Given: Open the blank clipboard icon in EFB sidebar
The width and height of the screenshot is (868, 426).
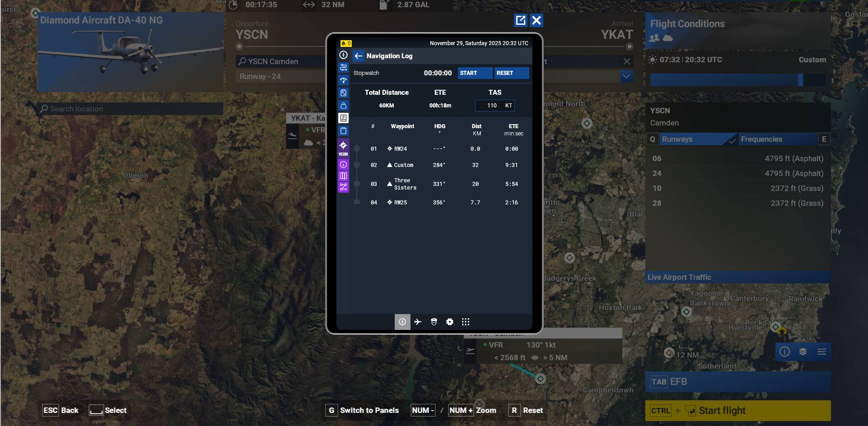Looking at the screenshot, I should click(343, 131).
